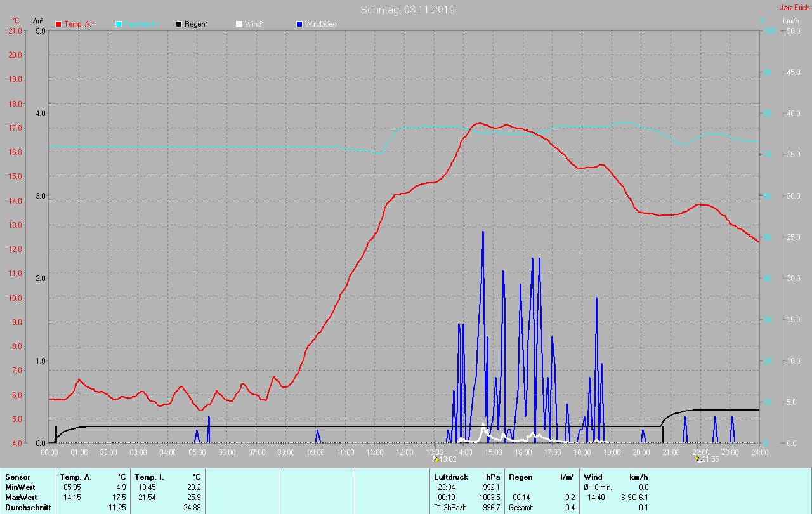Select the Luftdruck column header
Viewport: 812px width, 514px height.
point(451,477)
